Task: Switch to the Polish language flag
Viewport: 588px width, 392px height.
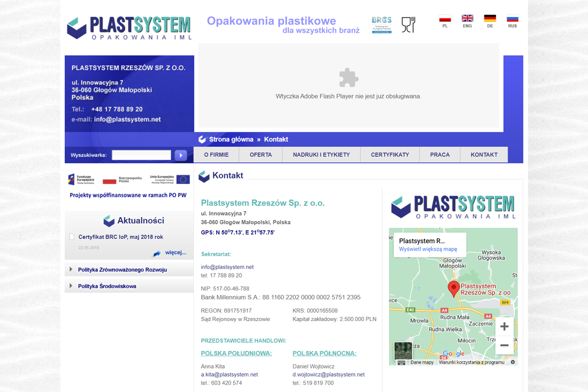Action: [445, 19]
